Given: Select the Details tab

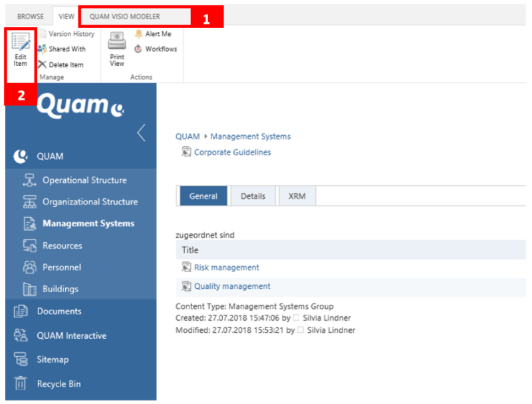Looking at the screenshot, I should click(x=253, y=196).
